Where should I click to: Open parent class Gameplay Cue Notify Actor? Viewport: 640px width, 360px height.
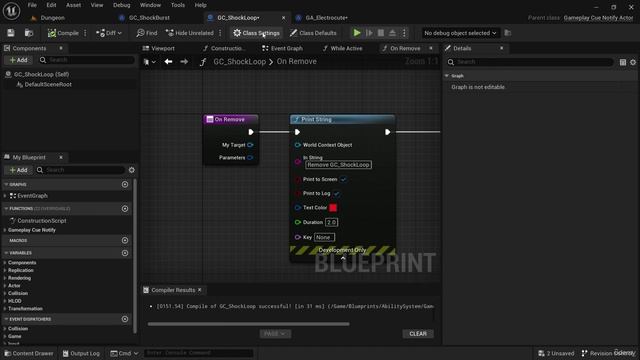598,18
